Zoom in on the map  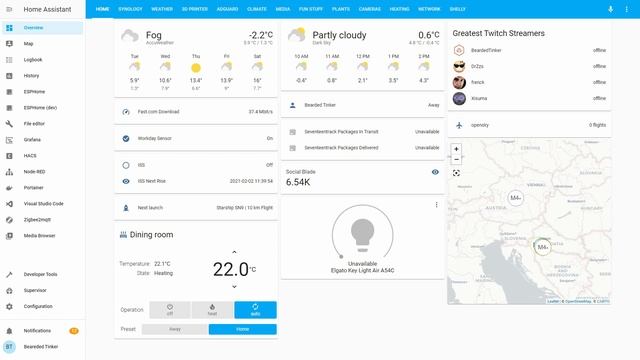pyautogui.click(x=456, y=149)
